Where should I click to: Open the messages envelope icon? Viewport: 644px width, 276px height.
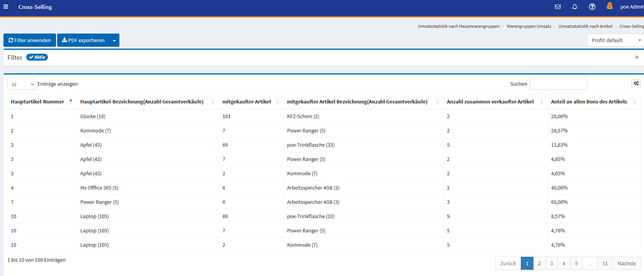tap(557, 7)
